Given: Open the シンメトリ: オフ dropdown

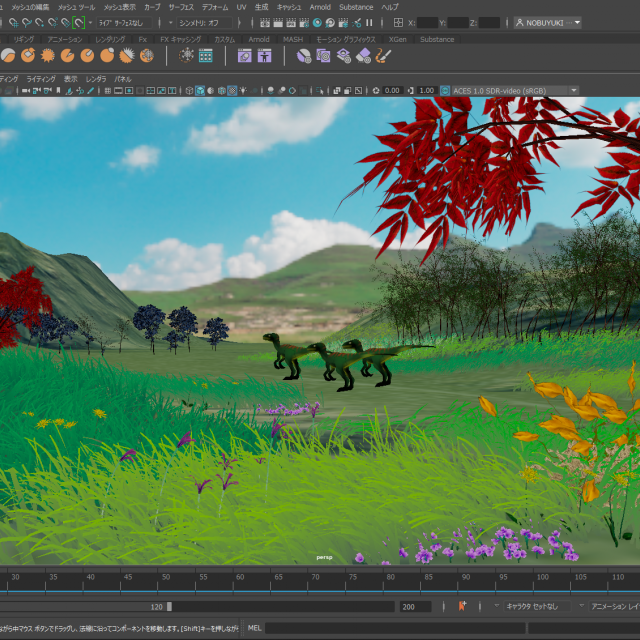Looking at the screenshot, I should point(204,23).
